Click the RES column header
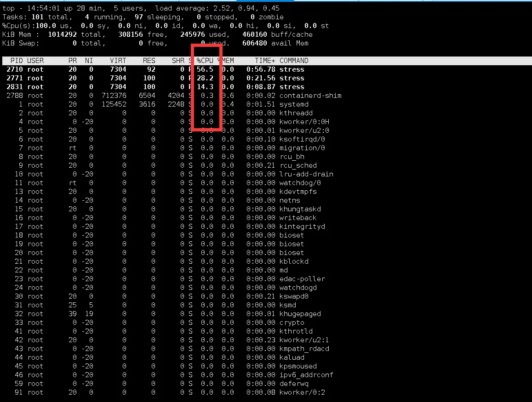The image size is (532, 402). click(149, 61)
